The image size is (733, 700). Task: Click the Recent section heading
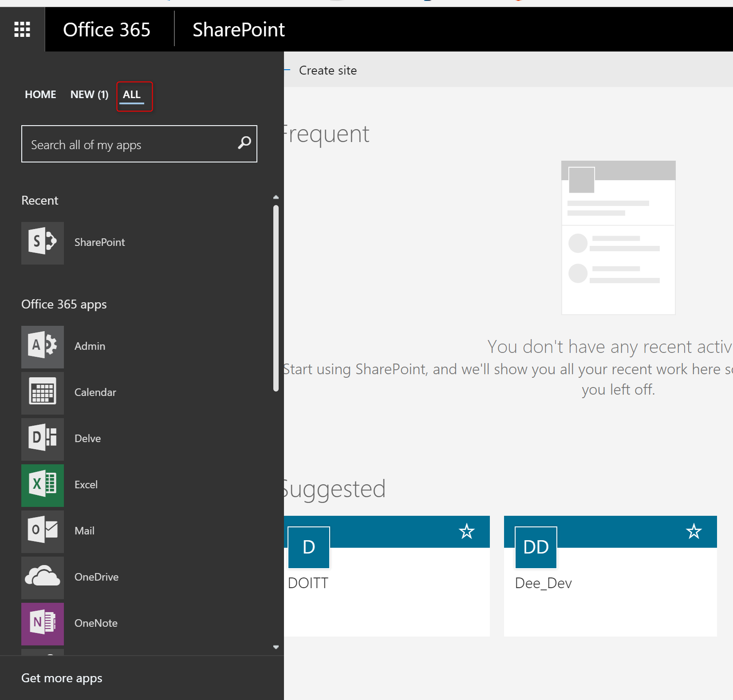coord(40,201)
